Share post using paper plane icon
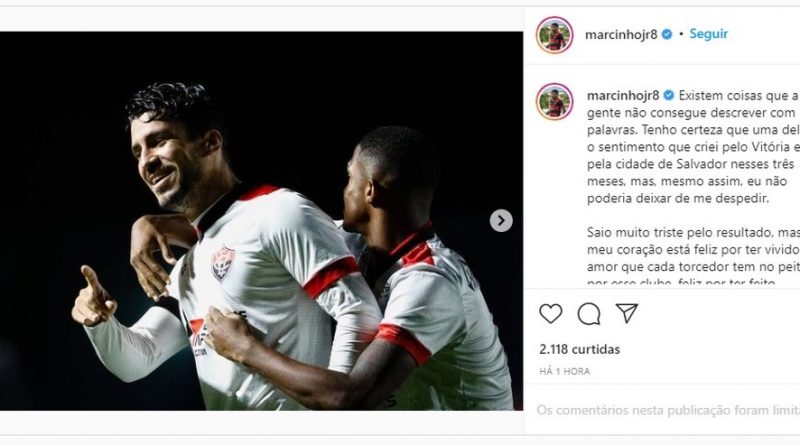Screen dimensions: 800x445 [627, 313]
